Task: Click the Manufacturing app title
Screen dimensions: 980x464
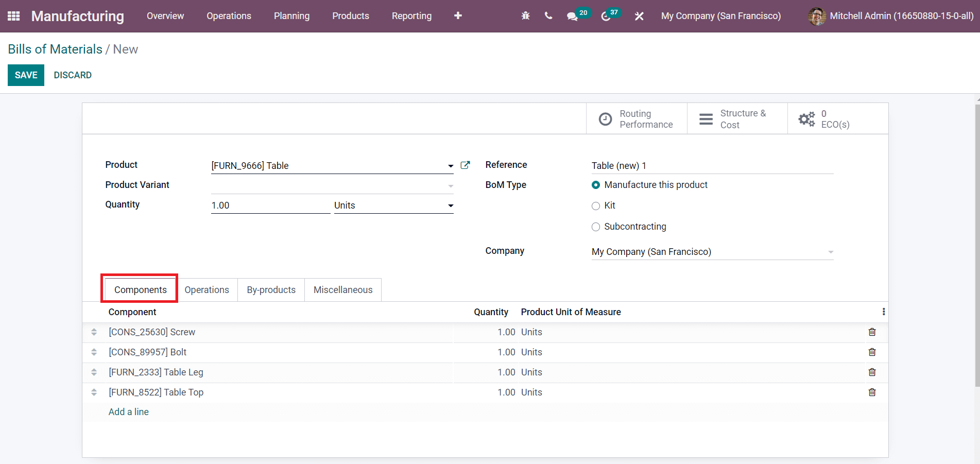Action: pos(78,16)
